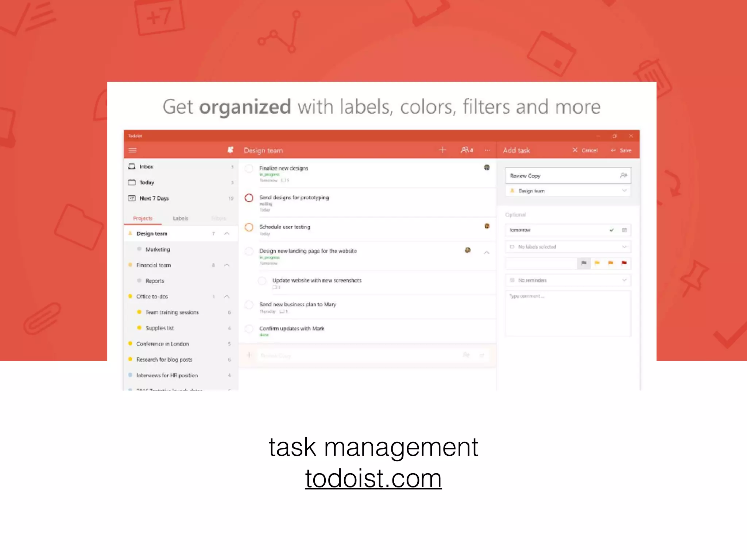Check off Update website with new screenshots

click(262, 281)
